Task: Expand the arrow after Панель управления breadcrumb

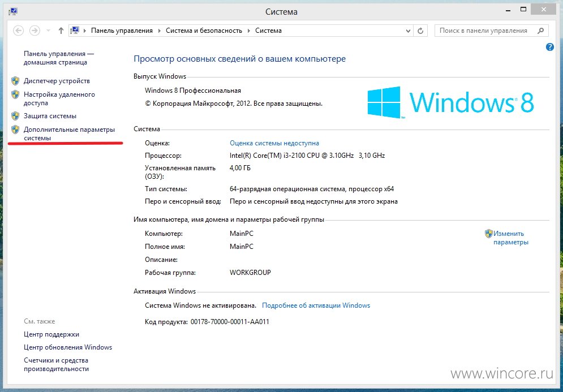Action: click(x=160, y=31)
